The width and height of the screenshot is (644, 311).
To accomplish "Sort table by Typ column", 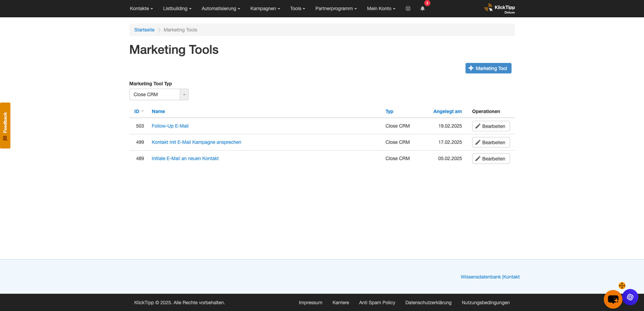I will click(x=389, y=111).
